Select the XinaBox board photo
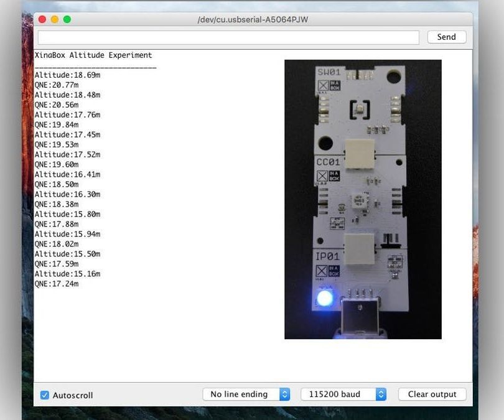504x420 pixels. coord(363,199)
